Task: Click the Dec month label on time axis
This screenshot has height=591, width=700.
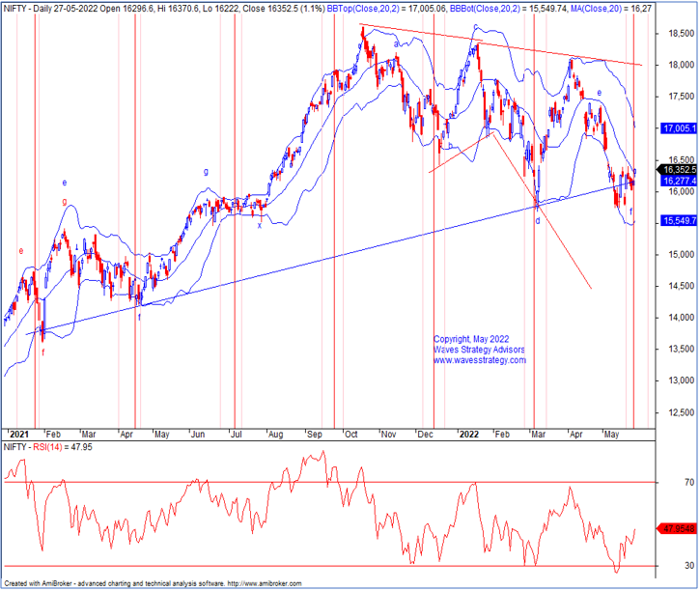Action: click(x=426, y=435)
